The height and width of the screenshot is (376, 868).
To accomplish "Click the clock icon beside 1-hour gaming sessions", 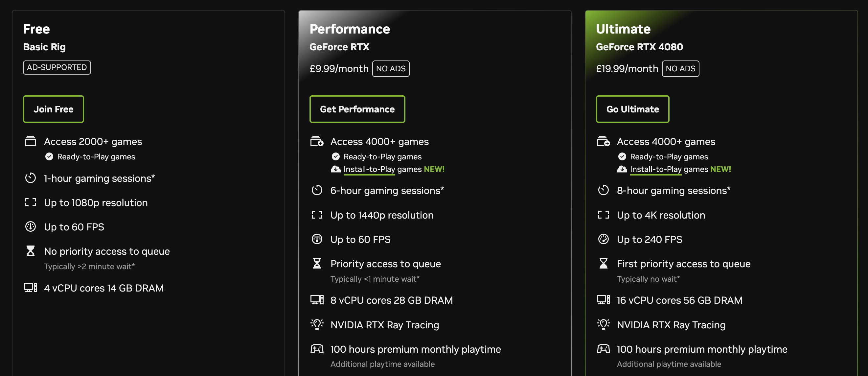I will click(30, 178).
